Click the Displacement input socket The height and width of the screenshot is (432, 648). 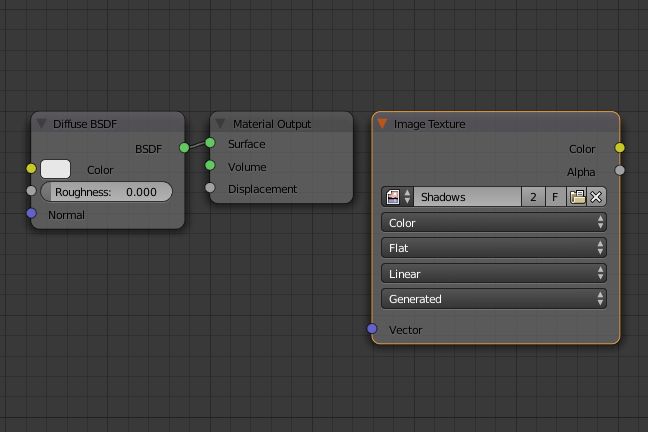pyautogui.click(x=210, y=188)
